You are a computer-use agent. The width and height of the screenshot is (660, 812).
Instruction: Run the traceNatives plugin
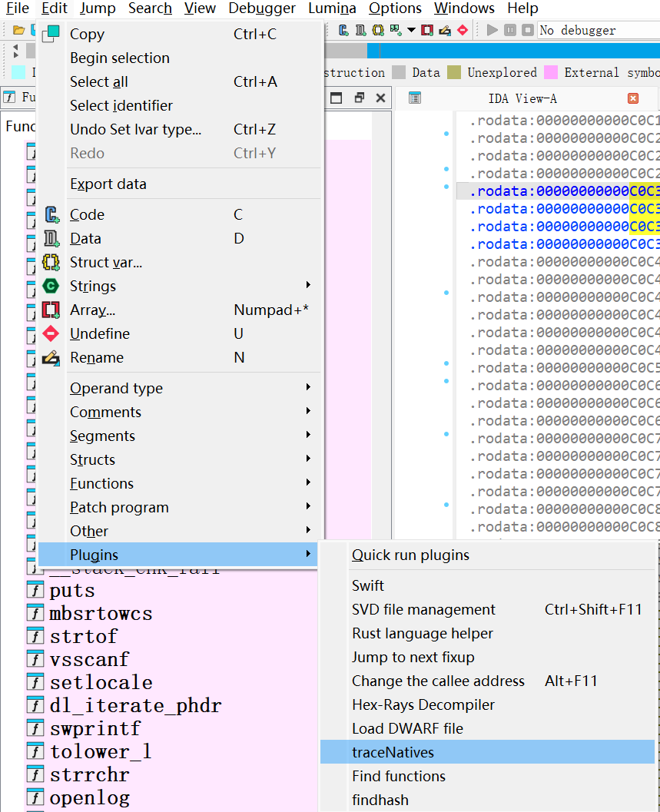487,752
